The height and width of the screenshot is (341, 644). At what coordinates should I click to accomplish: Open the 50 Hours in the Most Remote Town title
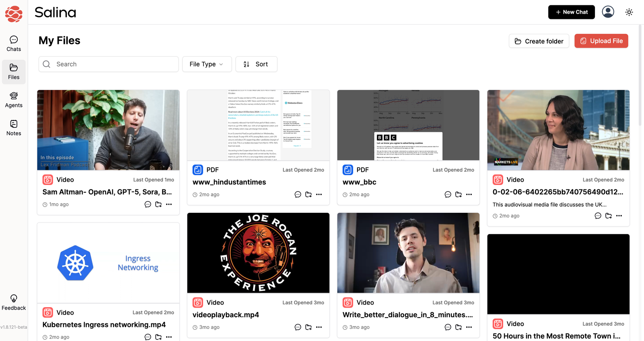click(x=557, y=336)
